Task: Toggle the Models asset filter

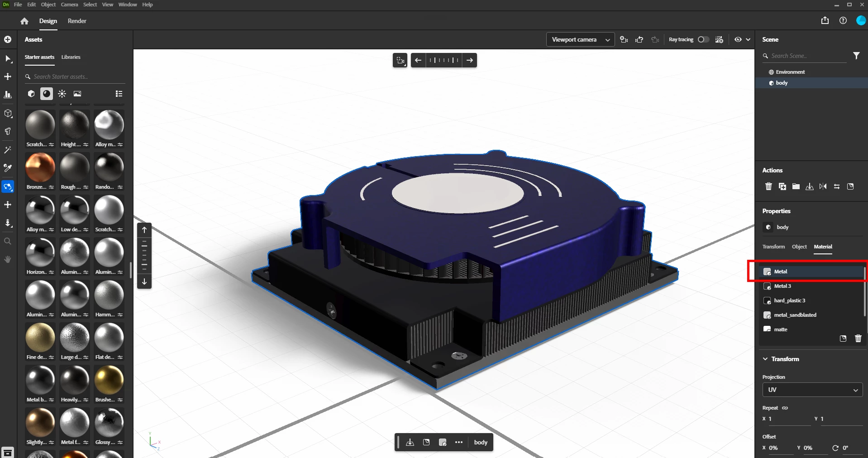Action: (31, 94)
